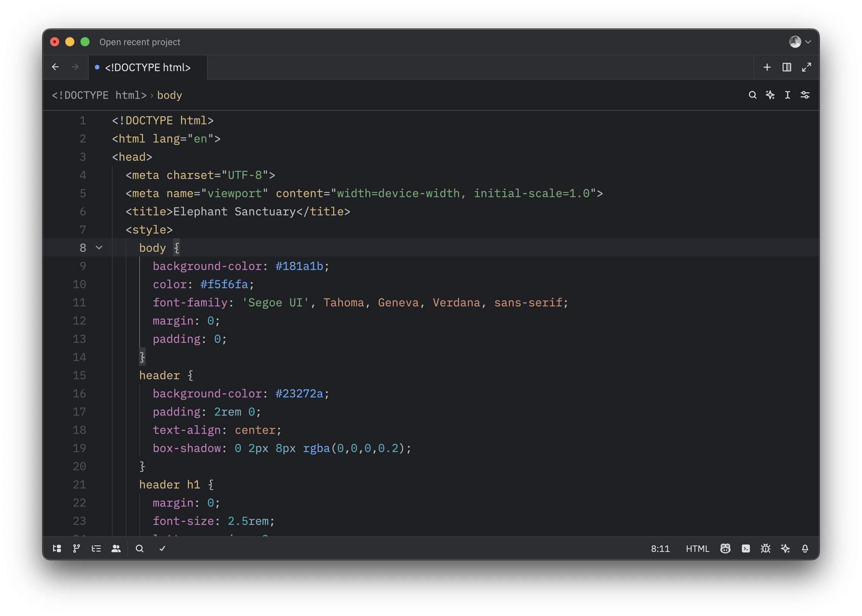
Task: Click the Elephant Sanctuary title text
Action: 234,212
